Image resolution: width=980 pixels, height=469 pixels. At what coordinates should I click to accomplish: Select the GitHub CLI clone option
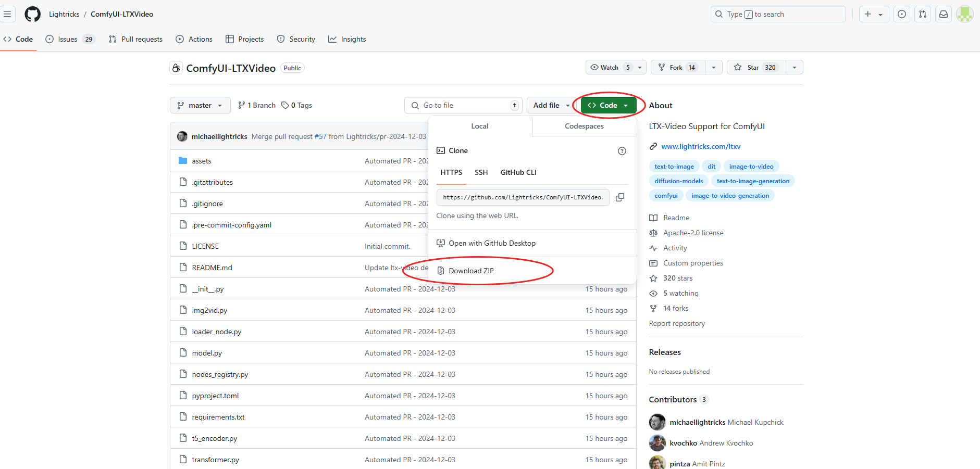tap(518, 172)
